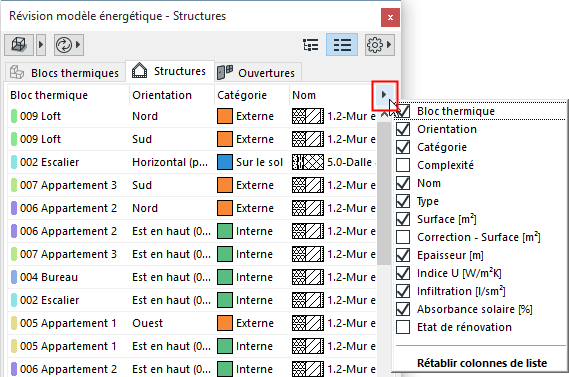
Task: Select the flat list view icon
Action: click(x=342, y=45)
